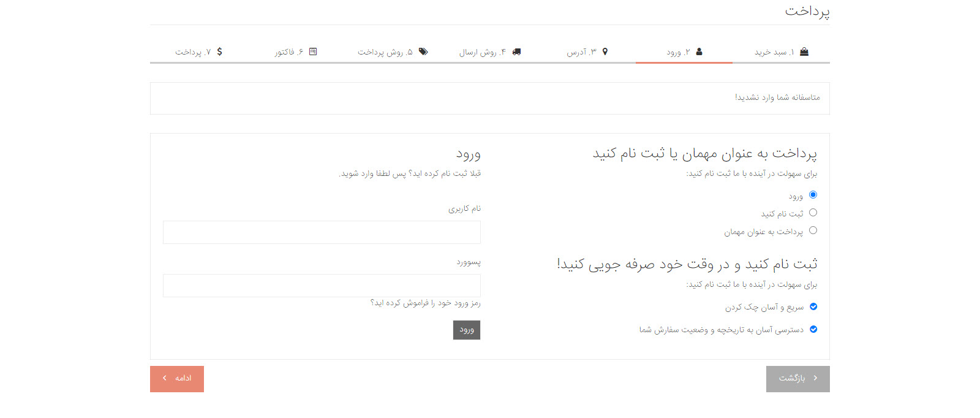Click the map pin address icon
Viewport: 980px width, 418px height.
(x=605, y=52)
